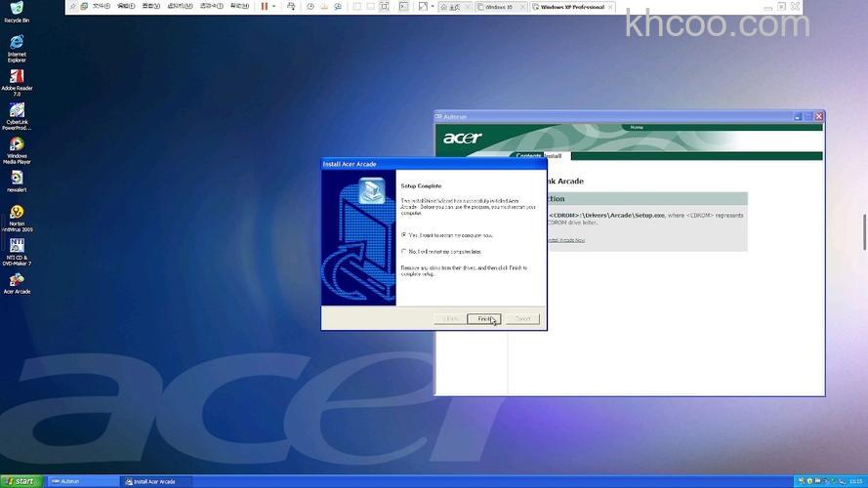Open CyberLink PowerProducer desktop icon
This screenshot has height=488, width=868.
point(17,111)
